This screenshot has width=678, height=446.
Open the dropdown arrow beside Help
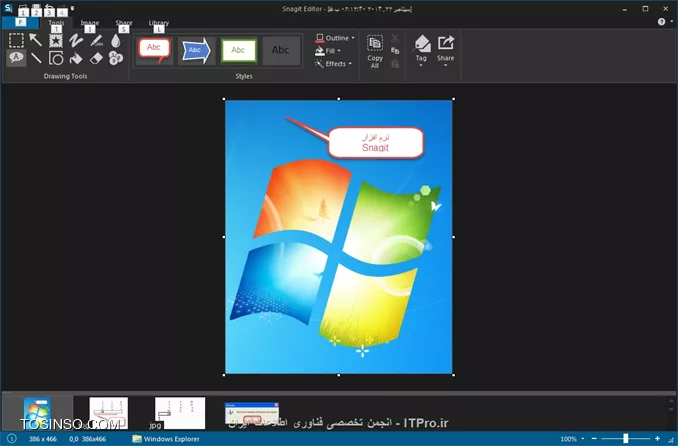pyautogui.click(x=672, y=21)
